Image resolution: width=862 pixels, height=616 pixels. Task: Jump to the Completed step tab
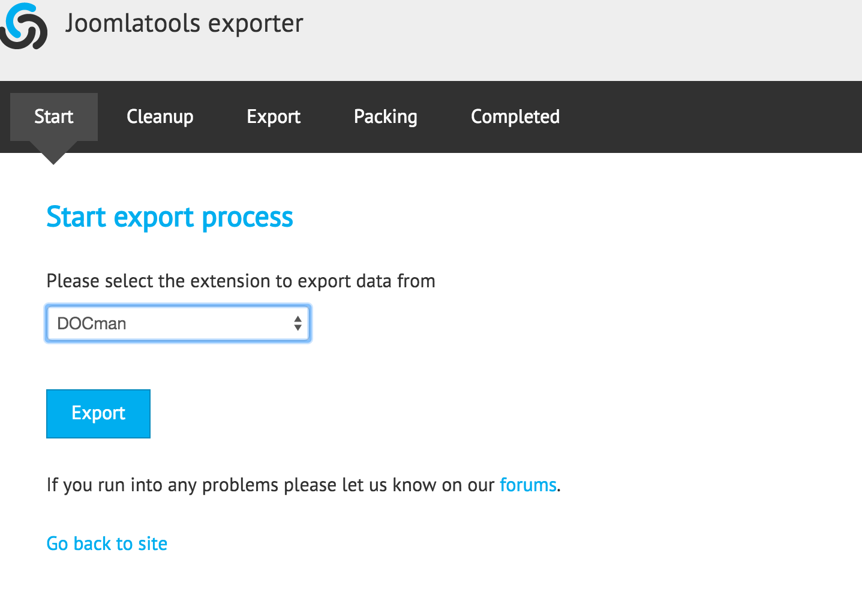tap(515, 116)
